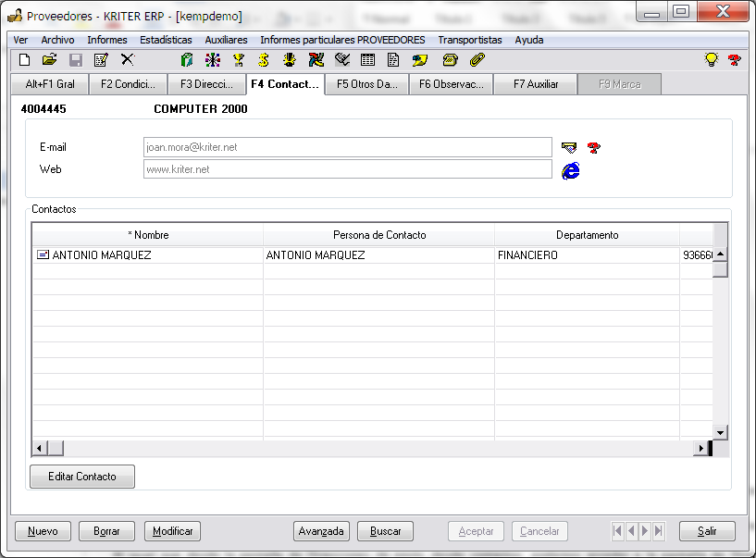Click the document page toolbar icon
The image size is (756, 558).
[x=393, y=60]
